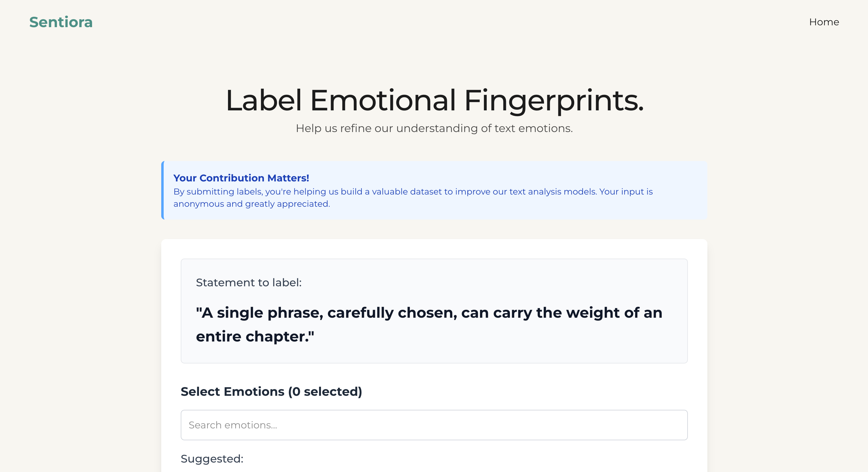Open the Home navigation link
This screenshot has width=868, height=472.
824,22
